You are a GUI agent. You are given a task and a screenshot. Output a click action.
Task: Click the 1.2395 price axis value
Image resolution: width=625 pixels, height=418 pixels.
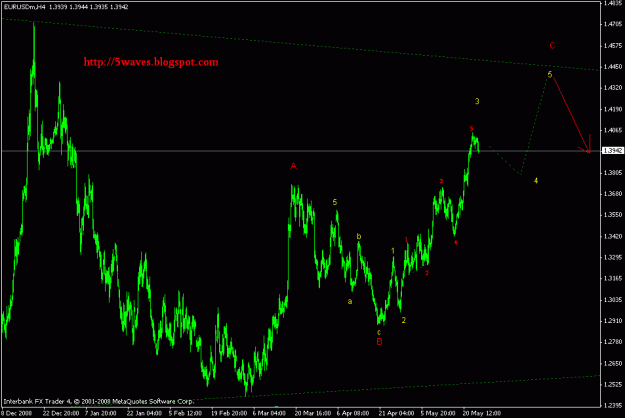coord(613,406)
